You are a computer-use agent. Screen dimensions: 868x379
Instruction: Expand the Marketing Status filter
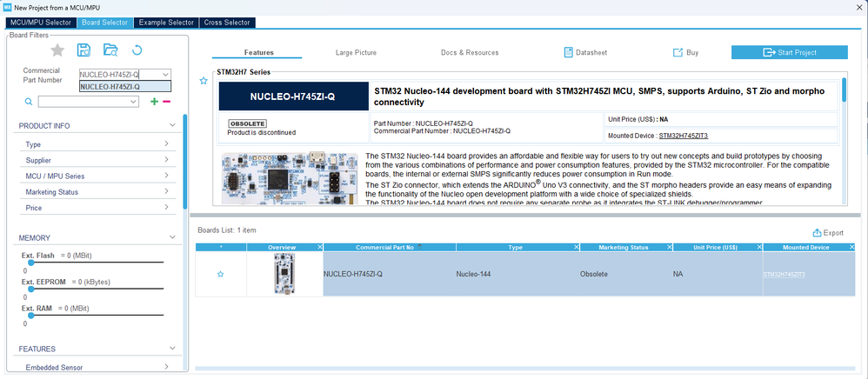(x=166, y=191)
